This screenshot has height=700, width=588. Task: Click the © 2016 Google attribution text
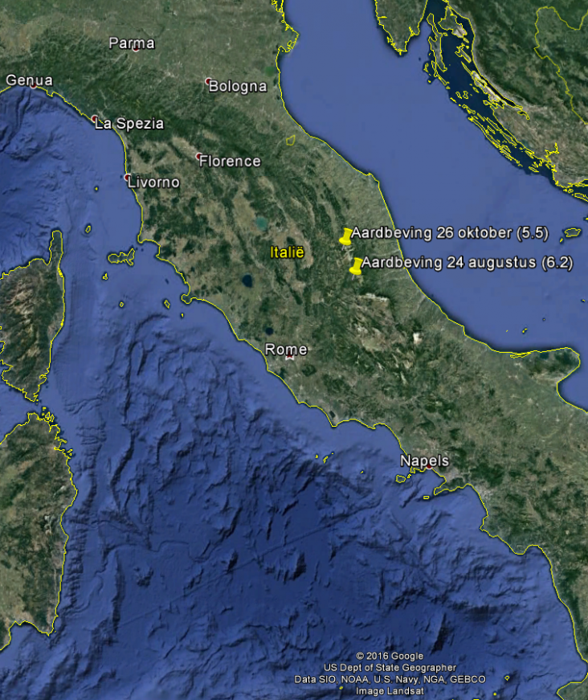(390, 656)
